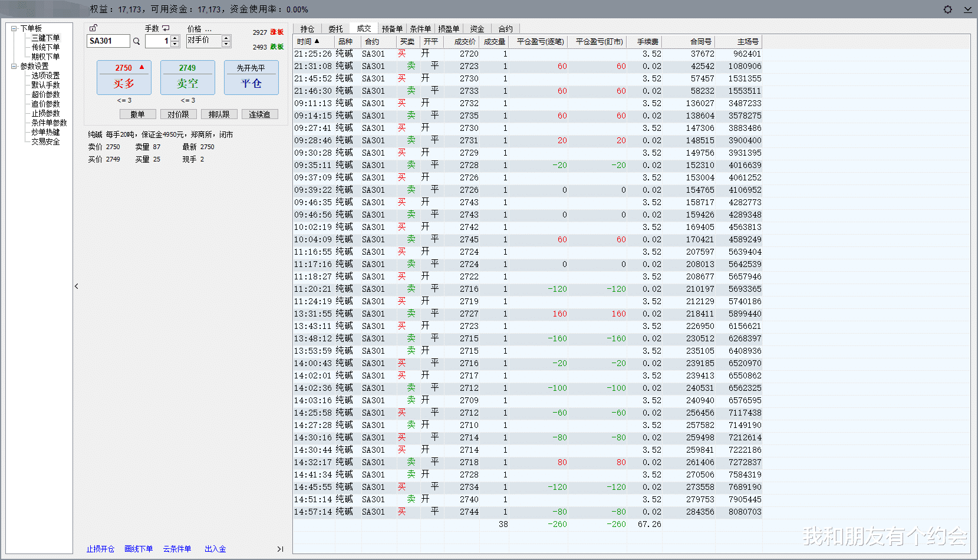This screenshot has height=560, width=978.
Task: Open 选项设置 settings item
Action: coord(45,75)
